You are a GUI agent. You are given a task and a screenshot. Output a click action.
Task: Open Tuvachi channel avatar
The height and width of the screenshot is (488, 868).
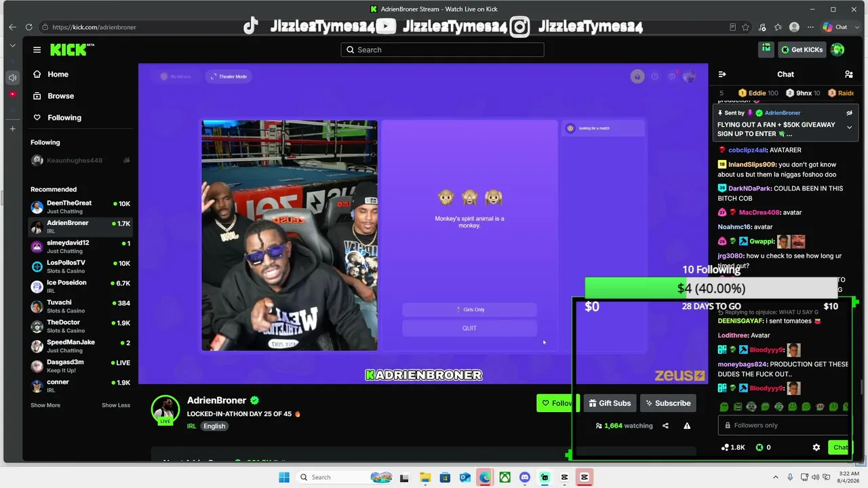pos(37,306)
